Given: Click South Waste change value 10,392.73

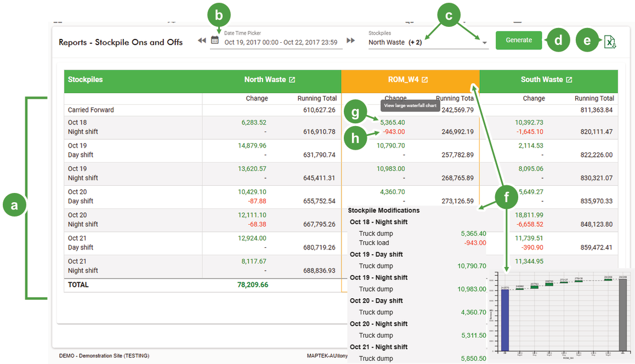Looking at the screenshot, I should click(x=529, y=123).
